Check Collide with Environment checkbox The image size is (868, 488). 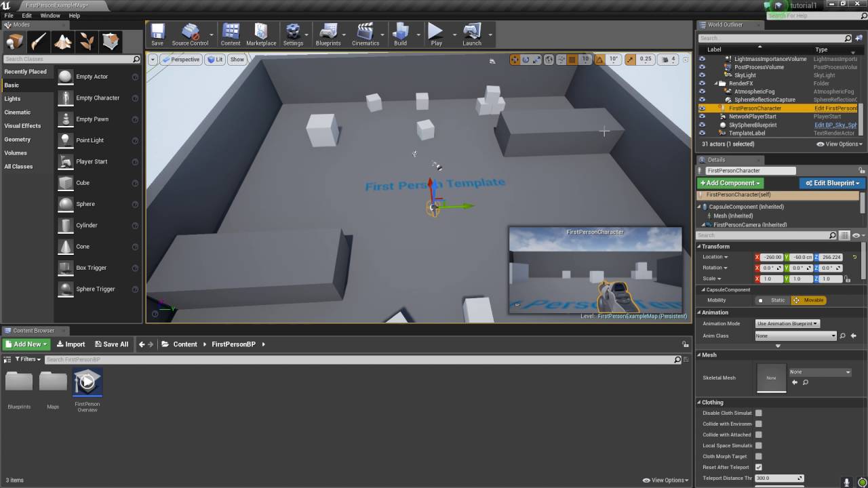[758, 424]
